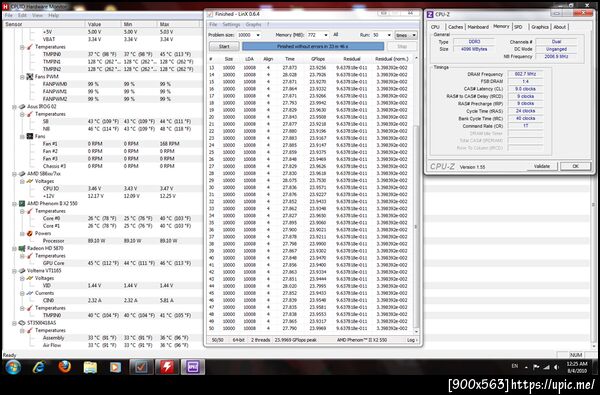This screenshot has height=395, width=600.
Task: Click the Powers flame icon under Phenom
Action: pos(29,233)
